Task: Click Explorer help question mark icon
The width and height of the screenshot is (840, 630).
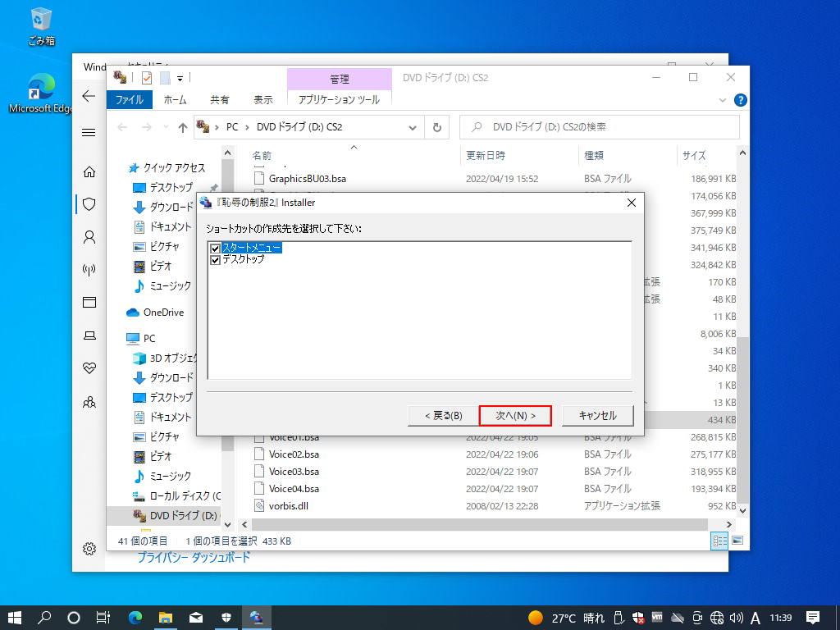Action: coord(741,100)
